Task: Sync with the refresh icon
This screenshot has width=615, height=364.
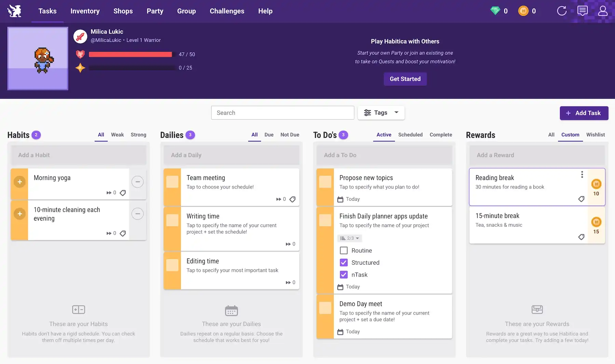Action: click(562, 11)
